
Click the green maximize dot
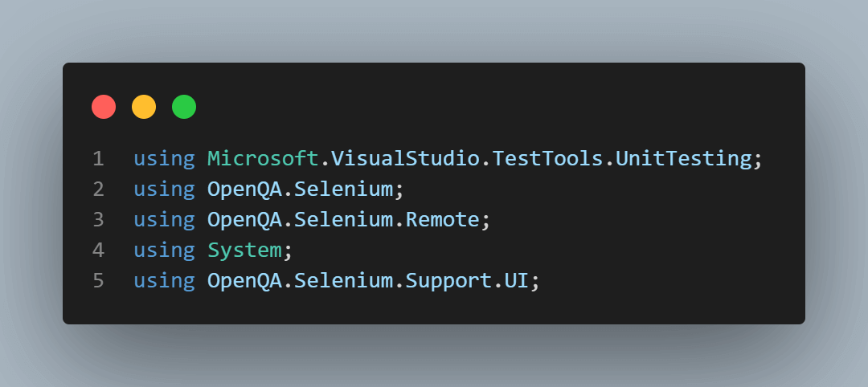184,106
